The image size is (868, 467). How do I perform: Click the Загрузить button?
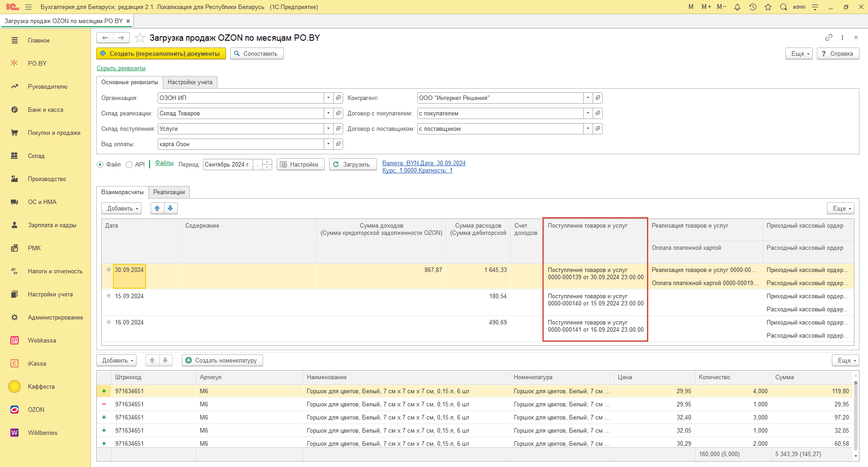pos(353,164)
